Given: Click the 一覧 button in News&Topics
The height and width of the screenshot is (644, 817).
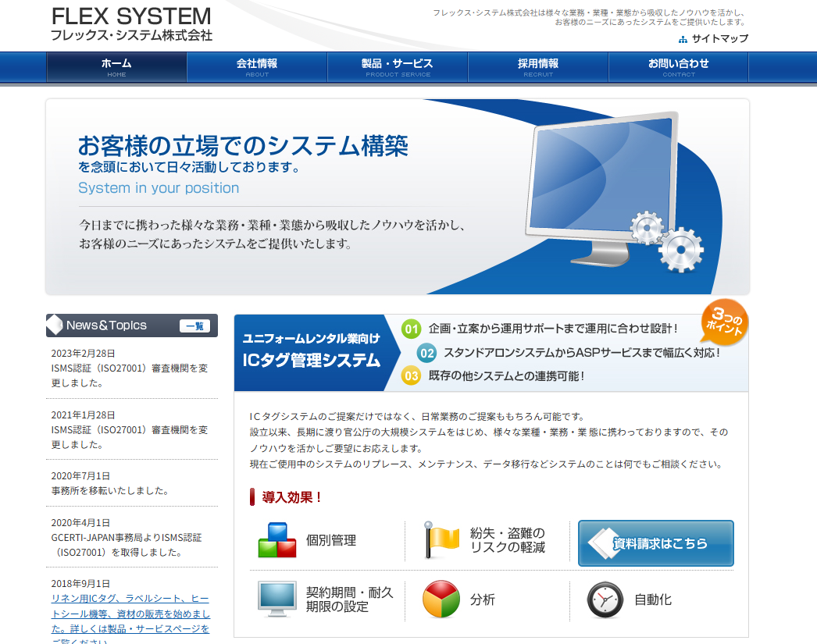Looking at the screenshot, I should click(x=194, y=326).
